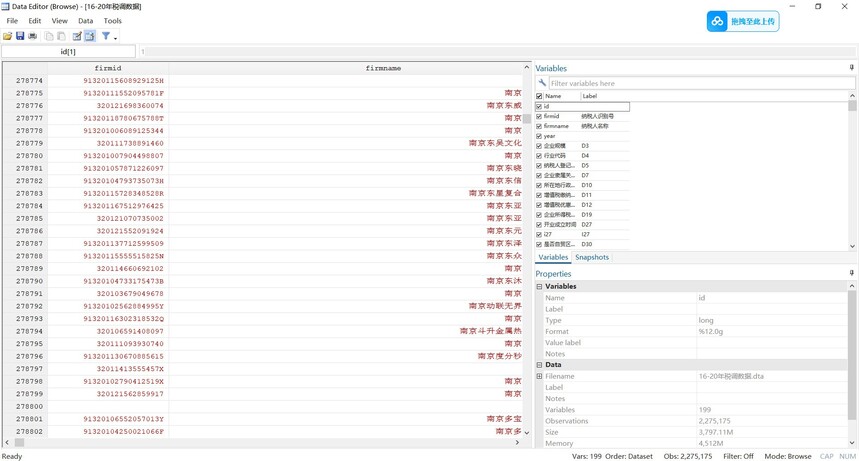
Task: Click the Save dataset icon
Action: click(x=20, y=36)
